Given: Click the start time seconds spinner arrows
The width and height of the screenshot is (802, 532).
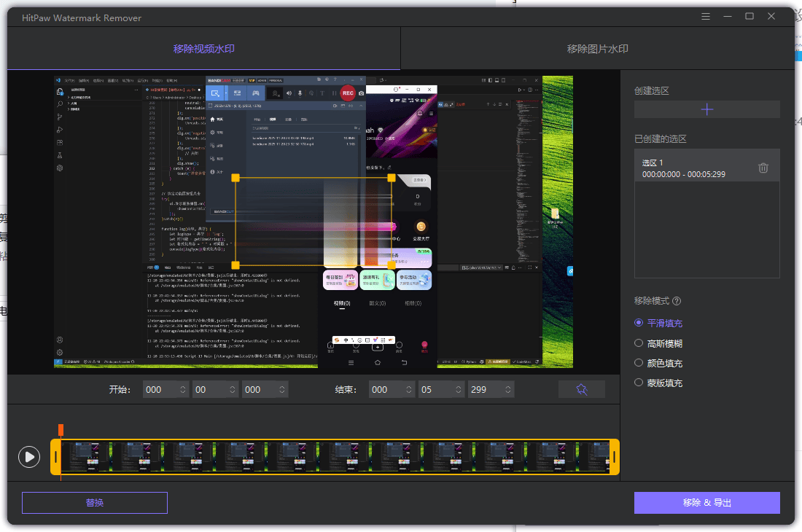Looking at the screenshot, I should 232,390.
